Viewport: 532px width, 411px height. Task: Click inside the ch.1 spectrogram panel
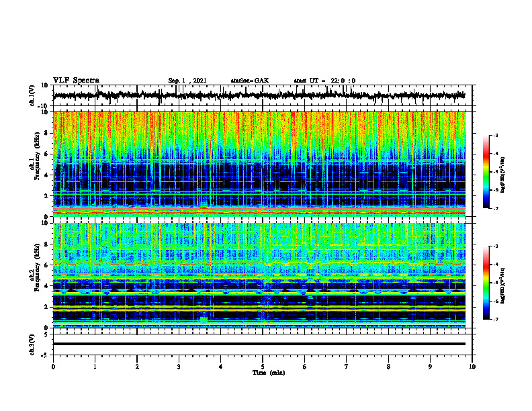point(259,164)
